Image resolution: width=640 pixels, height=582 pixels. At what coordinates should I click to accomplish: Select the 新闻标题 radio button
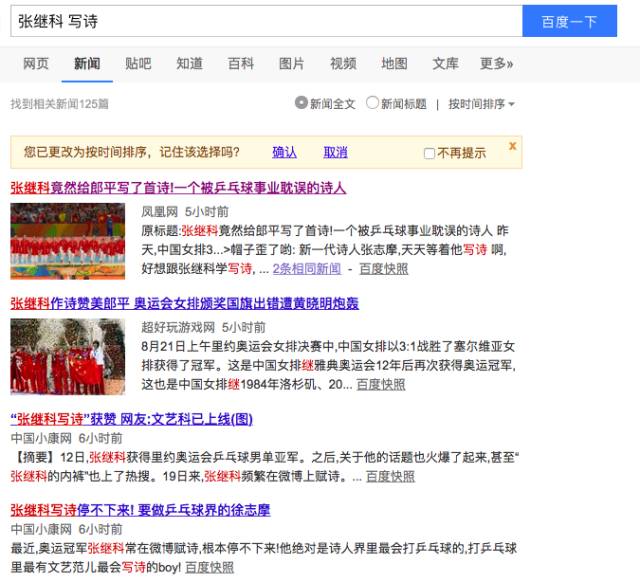tap(372, 102)
